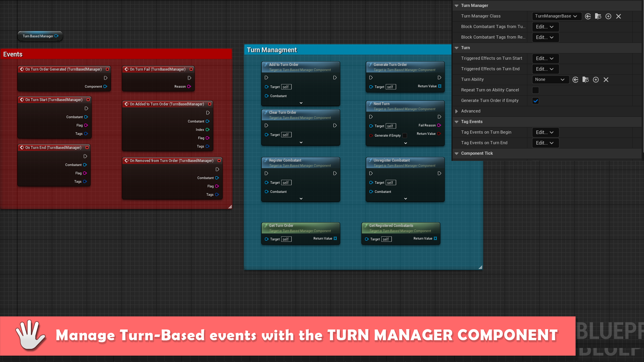Click delegate pin on On Turn Start event
This screenshot has height=362, width=644.
click(x=88, y=100)
